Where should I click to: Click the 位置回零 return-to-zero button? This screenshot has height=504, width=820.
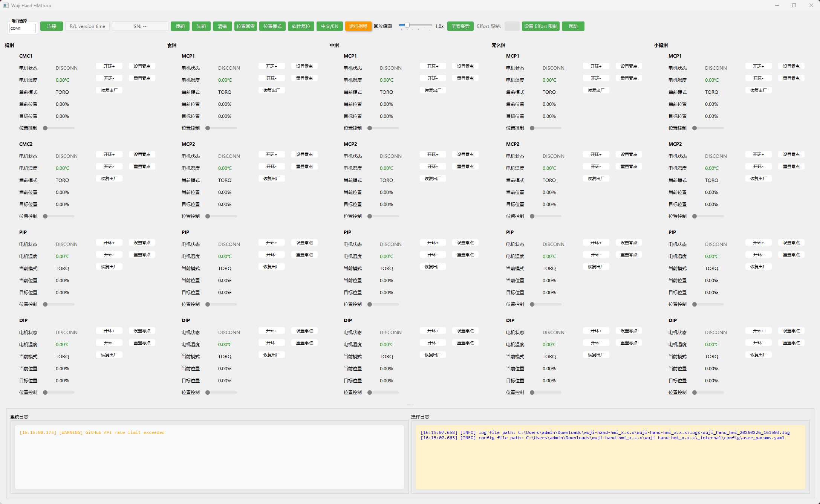point(246,26)
